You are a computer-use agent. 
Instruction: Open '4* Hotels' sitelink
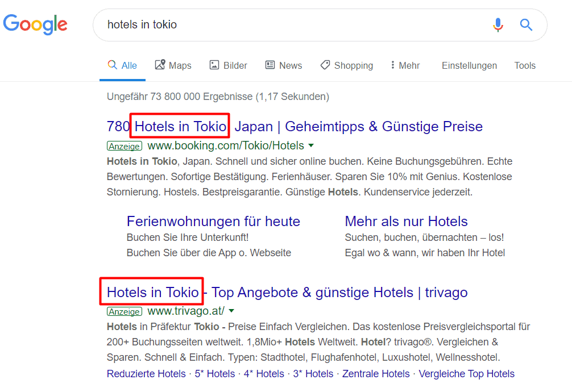pyautogui.click(x=264, y=374)
